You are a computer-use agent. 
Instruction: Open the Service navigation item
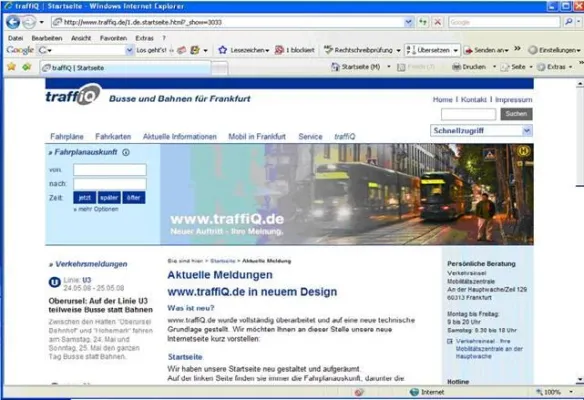(x=310, y=137)
